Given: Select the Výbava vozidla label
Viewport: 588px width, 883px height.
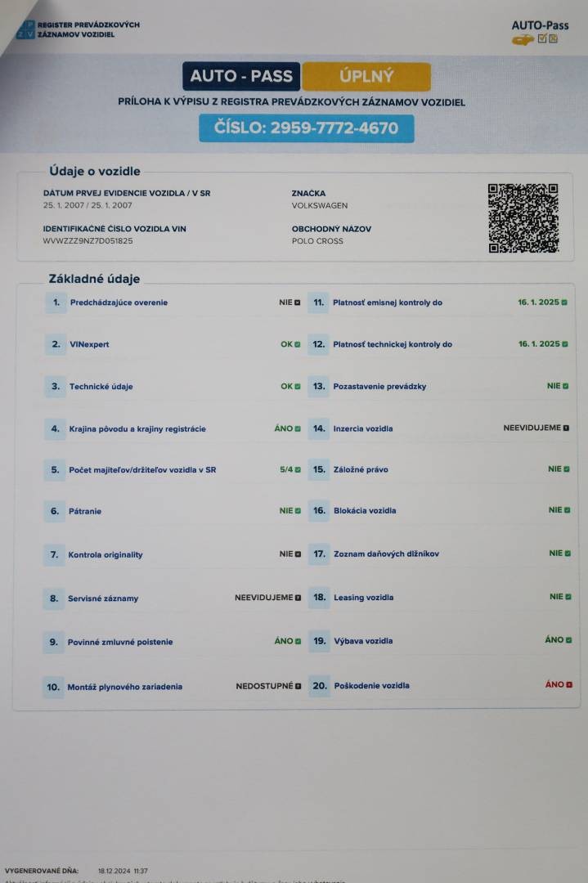Looking at the screenshot, I should pyautogui.click(x=363, y=641).
